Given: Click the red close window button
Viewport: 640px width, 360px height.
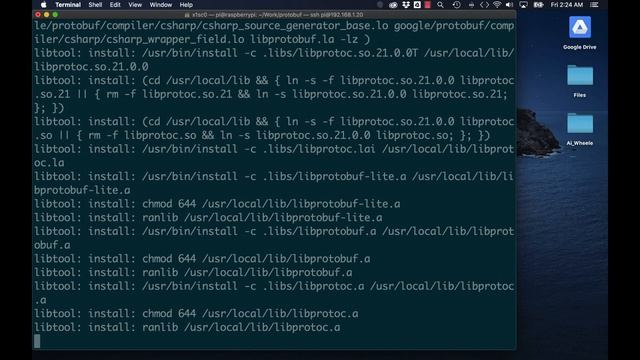Looking at the screenshot, I should 38,15.
